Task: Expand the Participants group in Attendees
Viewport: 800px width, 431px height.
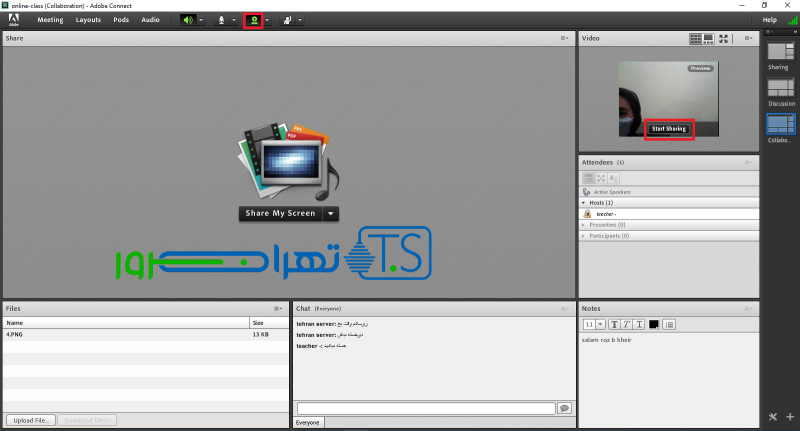Action: [584, 236]
